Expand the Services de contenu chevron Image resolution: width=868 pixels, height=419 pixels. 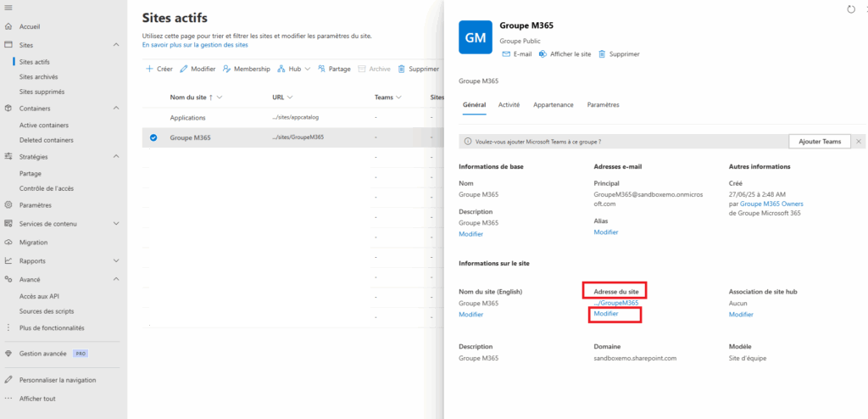pyautogui.click(x=115, y=224)
